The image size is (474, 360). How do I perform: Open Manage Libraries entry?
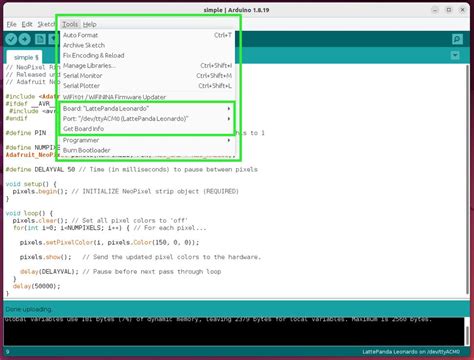(147, 66)
